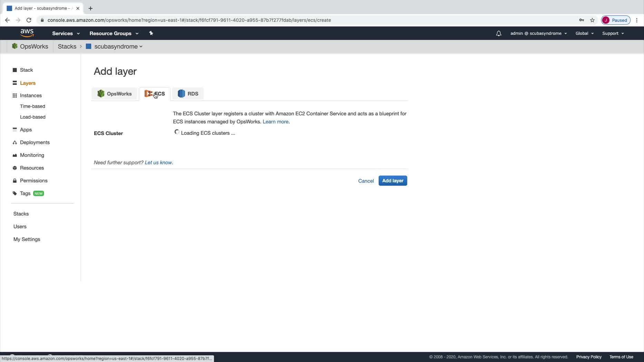
Task: Click the Stacks breadcrumb link
Action: coord(67,47)
